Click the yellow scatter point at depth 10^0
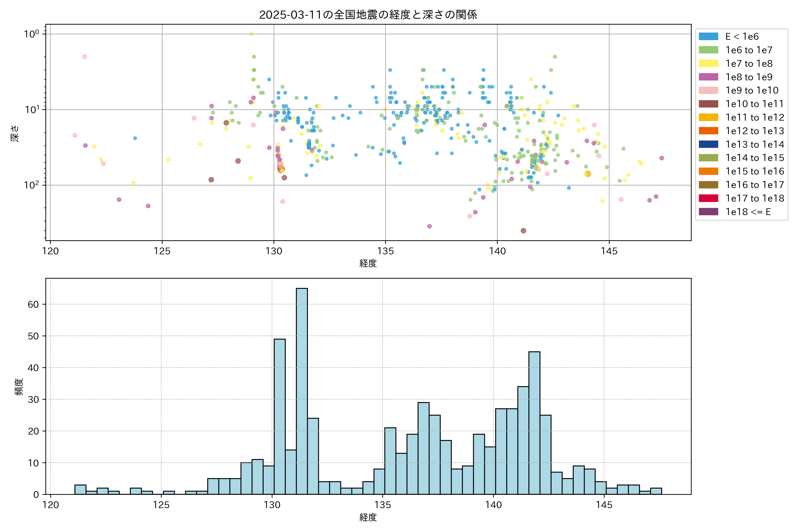 click(251, 34)
